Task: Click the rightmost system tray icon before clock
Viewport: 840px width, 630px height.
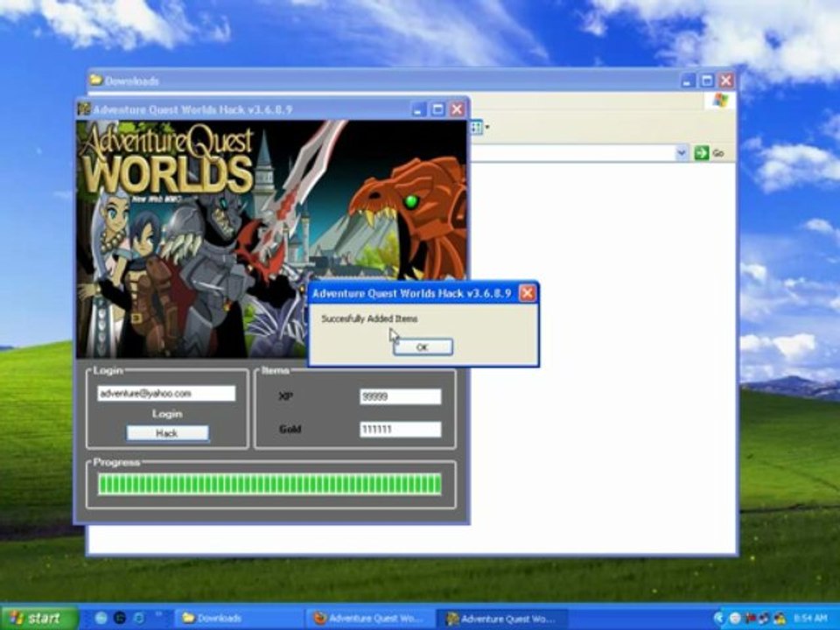Action: pos(780,619)
